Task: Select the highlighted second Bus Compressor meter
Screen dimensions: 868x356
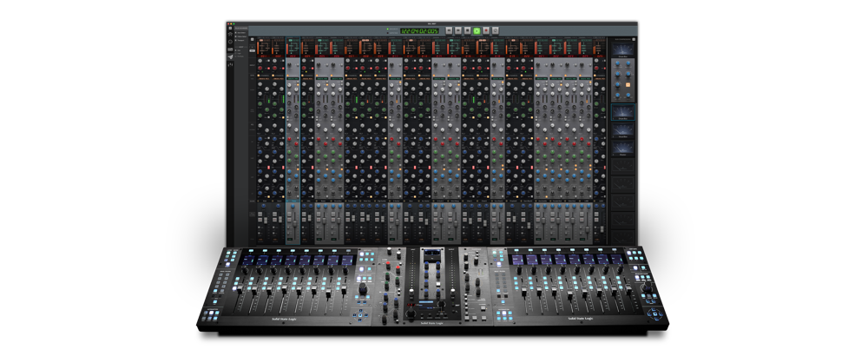Action: 622,112
